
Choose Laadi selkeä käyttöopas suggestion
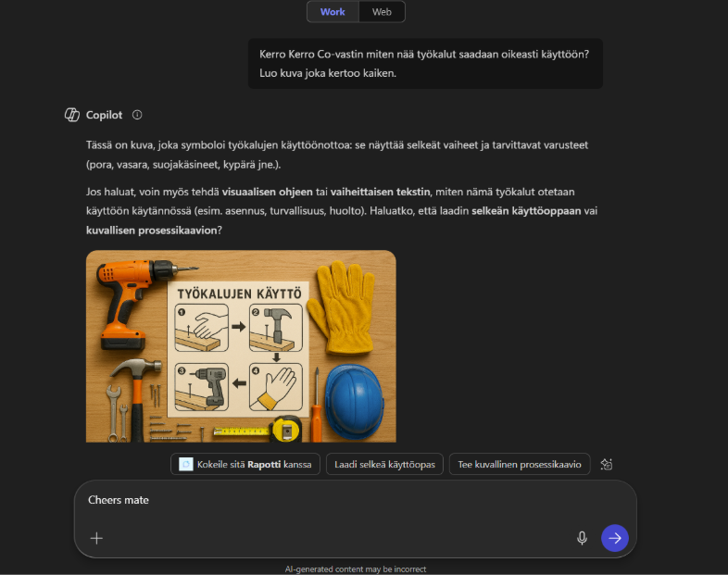[385, 464]
